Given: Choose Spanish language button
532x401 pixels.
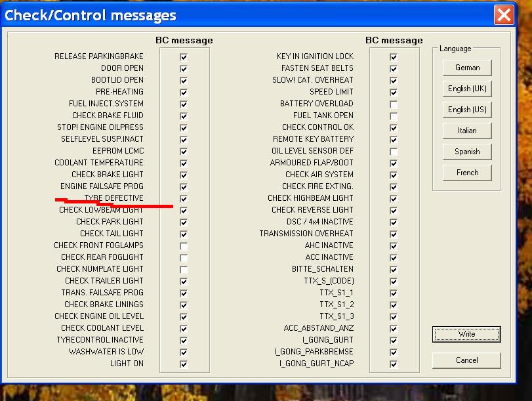Looking at the screenshot, I should (x=467, y=152).
